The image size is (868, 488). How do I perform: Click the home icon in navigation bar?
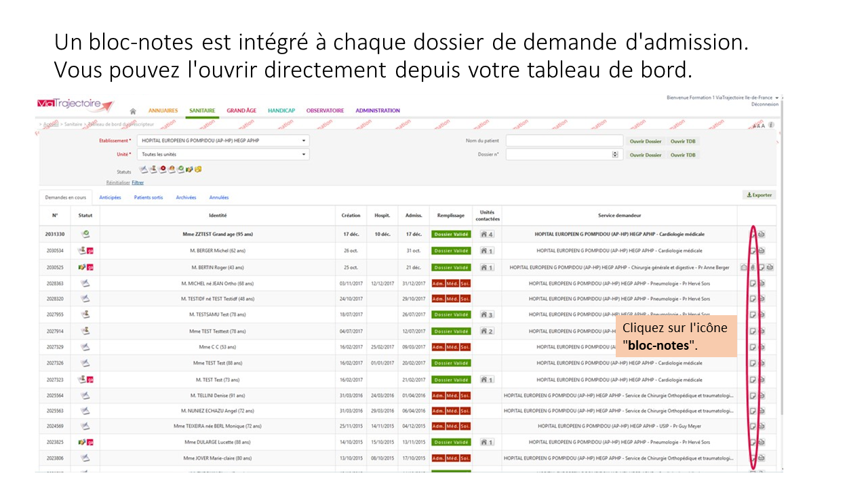coord(133,111)
